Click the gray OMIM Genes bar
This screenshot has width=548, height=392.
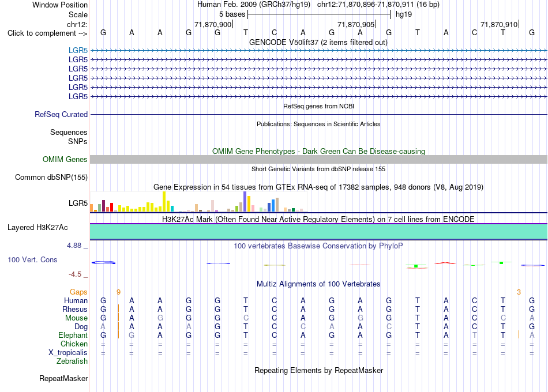[x=318, y=159]
